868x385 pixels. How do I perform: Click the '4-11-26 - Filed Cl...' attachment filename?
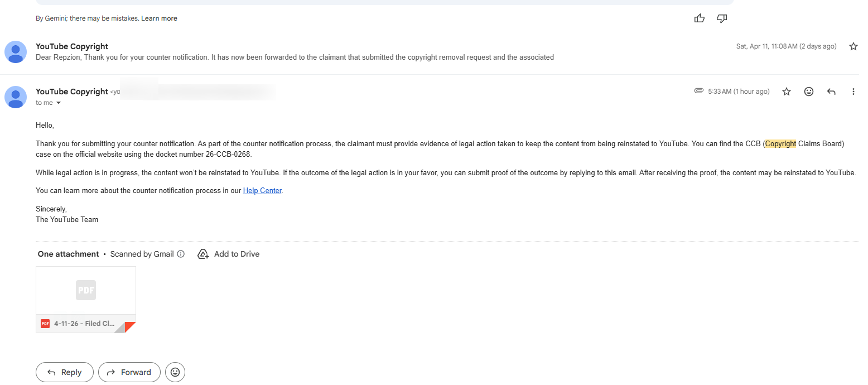click(84, 324)
